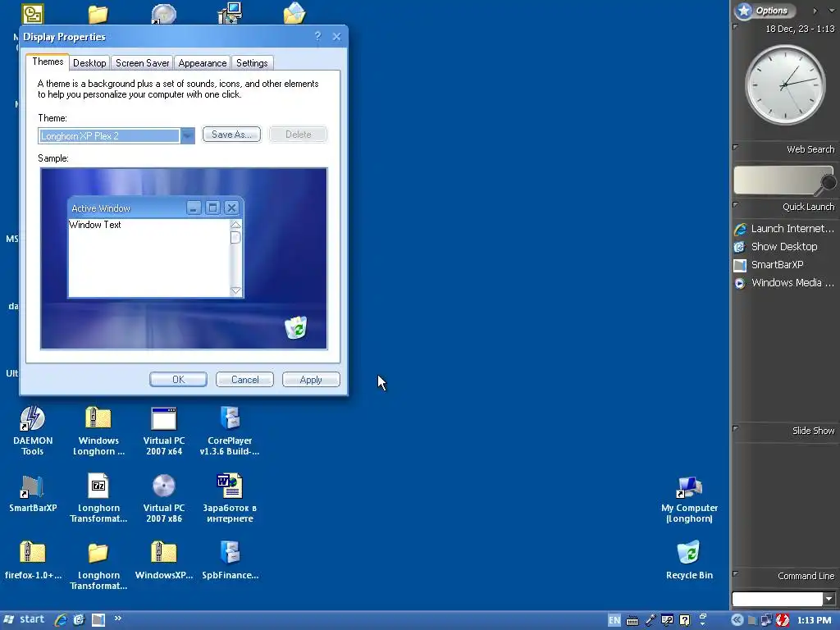Click the Web Search input box
This screenshot has width=840, height=630.
click(x=777, y=180)
